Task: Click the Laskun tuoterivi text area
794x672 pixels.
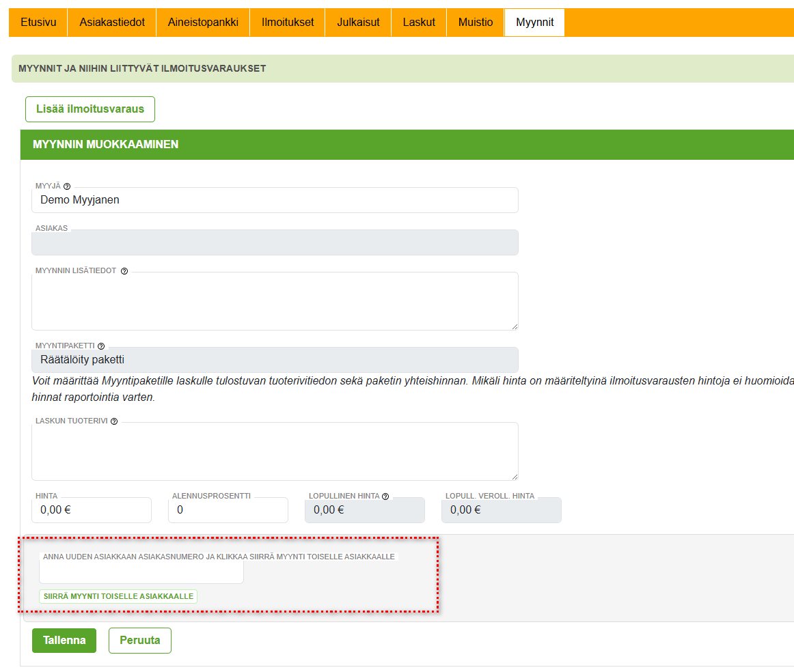Action: click(x=275, y=452)
